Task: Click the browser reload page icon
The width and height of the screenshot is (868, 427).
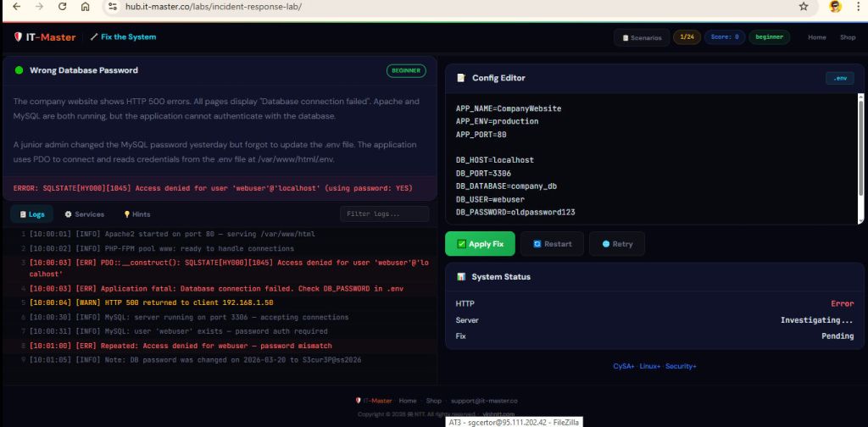Action: point(62,7)
